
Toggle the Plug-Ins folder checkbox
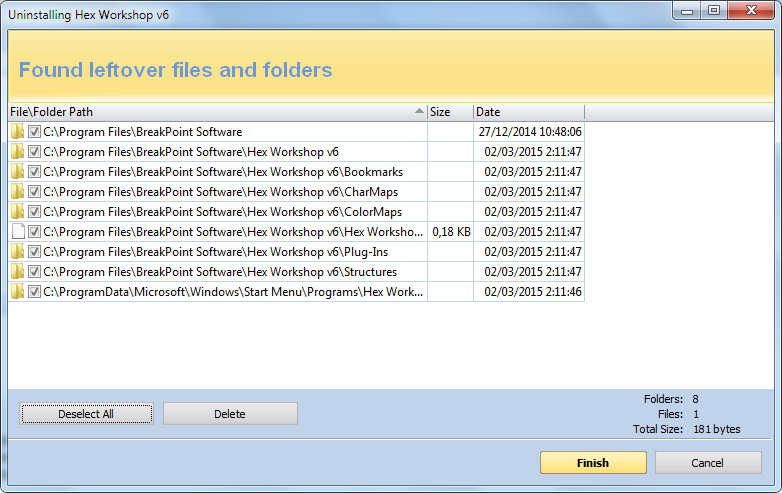pyautogui.click(x=34, y=251)
